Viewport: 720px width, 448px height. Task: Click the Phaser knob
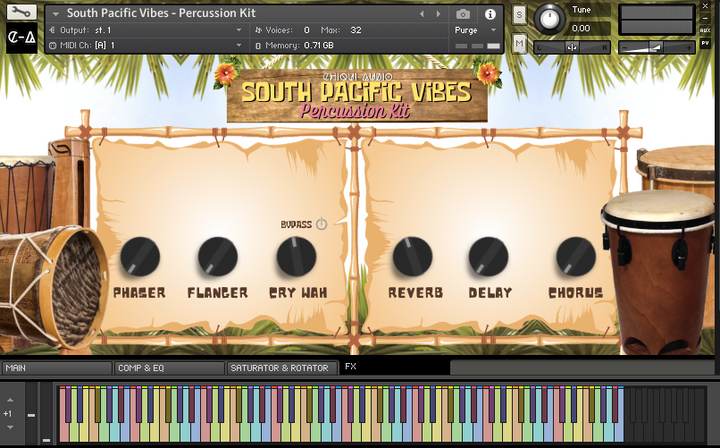click(x=140, y=256)
